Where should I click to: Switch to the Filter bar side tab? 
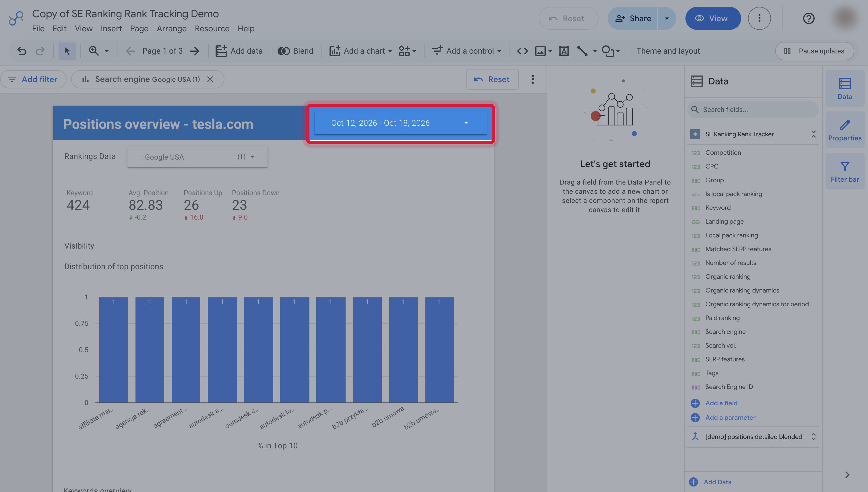coord(845,171)
